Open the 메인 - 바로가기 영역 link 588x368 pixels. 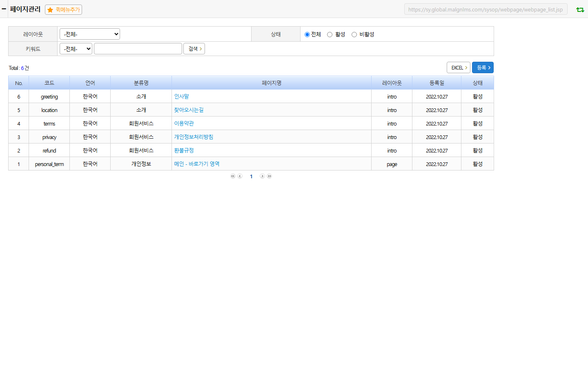(197, 164)
